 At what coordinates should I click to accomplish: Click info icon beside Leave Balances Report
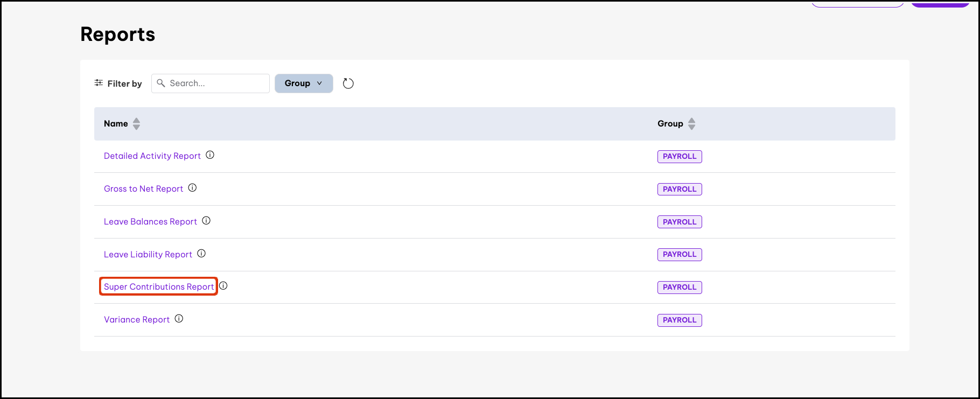click(x=206, y=221)
